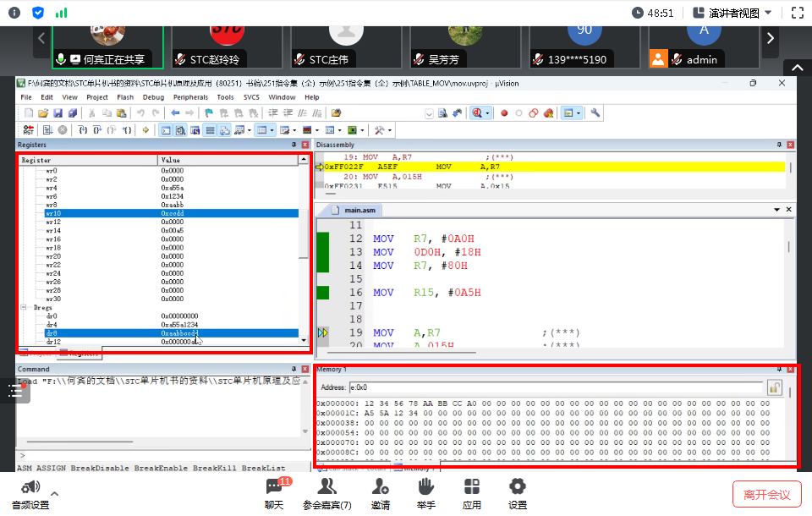Click the Run to Cursor Line icon
Image resolution: width=812 pixels, height=516 pixels.
coord(127,130)
